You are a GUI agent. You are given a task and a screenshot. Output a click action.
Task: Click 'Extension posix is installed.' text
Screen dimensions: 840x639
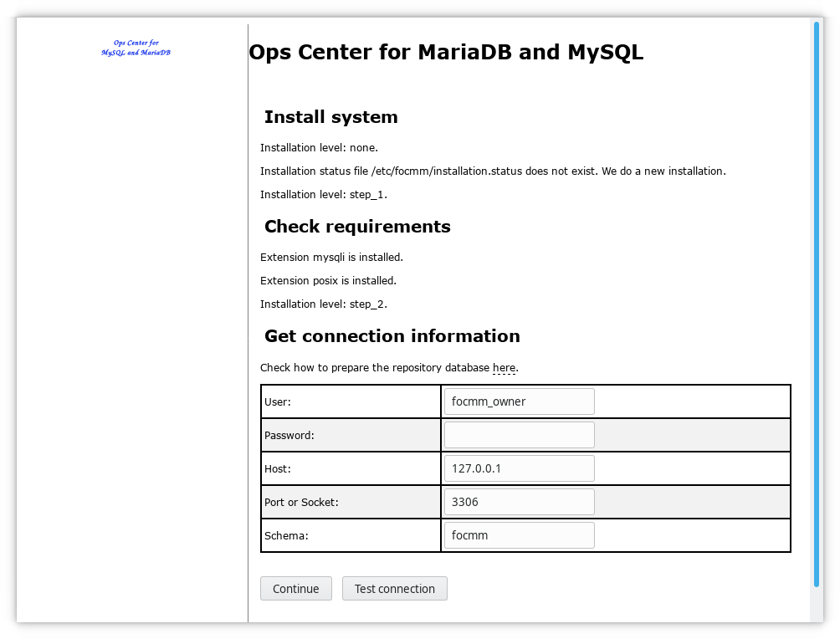pyautogui.click(x=329, y=281)
